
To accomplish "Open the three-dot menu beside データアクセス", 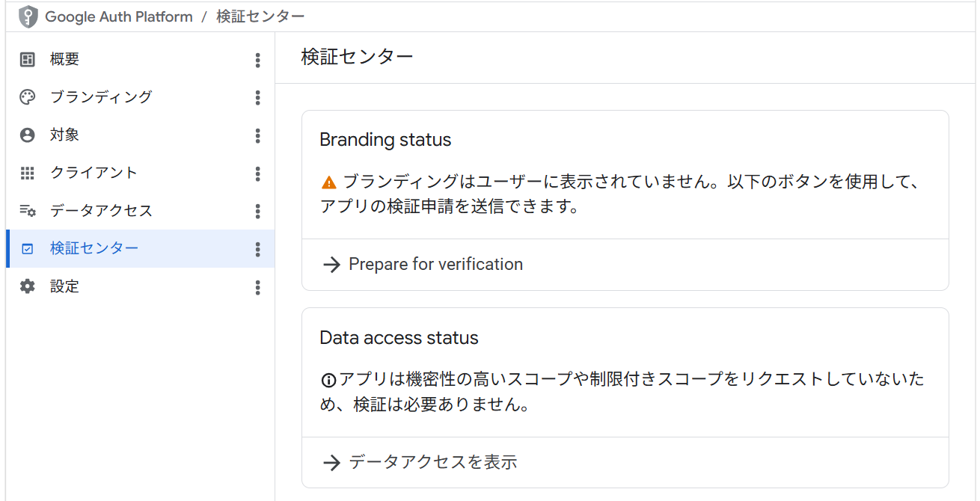I will [x=258, y=212].
